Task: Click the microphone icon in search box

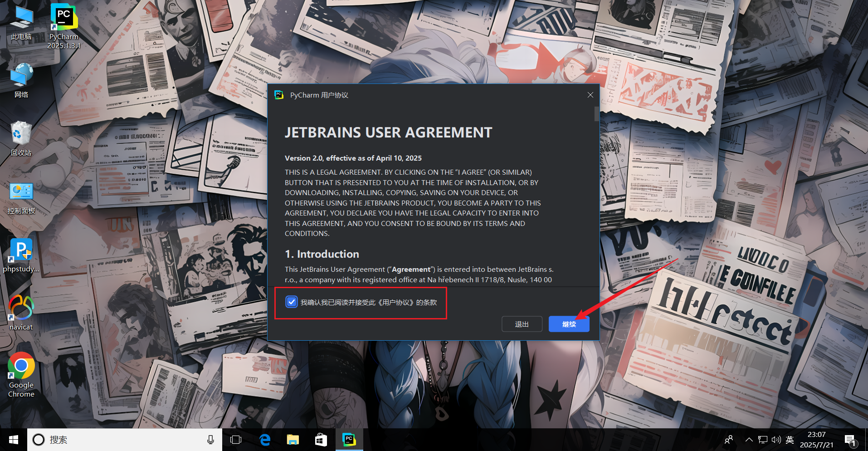Action: pos(210,440)
